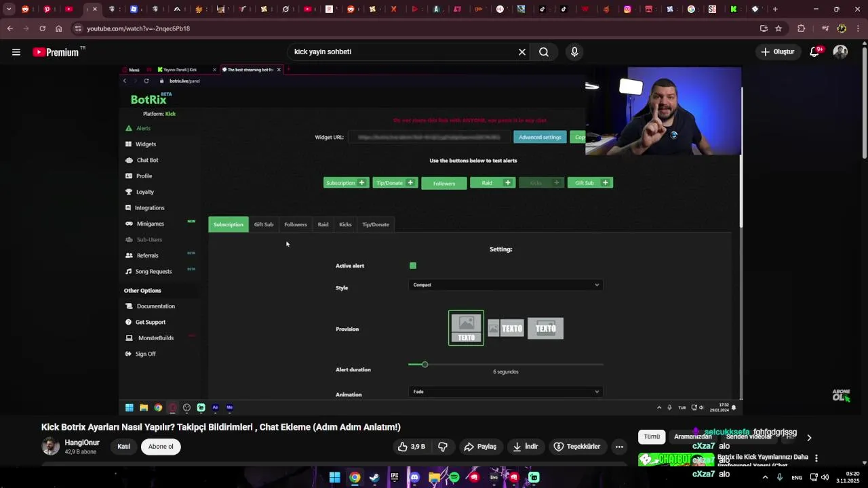
Task: Open more actions three-dot menu
Action: pyautogui.click(x=619, y=447)
